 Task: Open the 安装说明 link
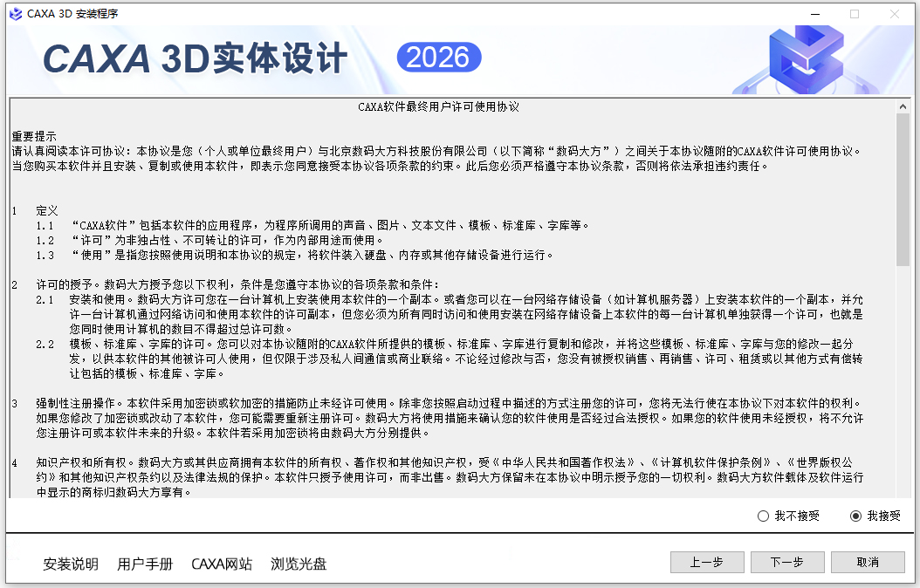tap(71, 564)
